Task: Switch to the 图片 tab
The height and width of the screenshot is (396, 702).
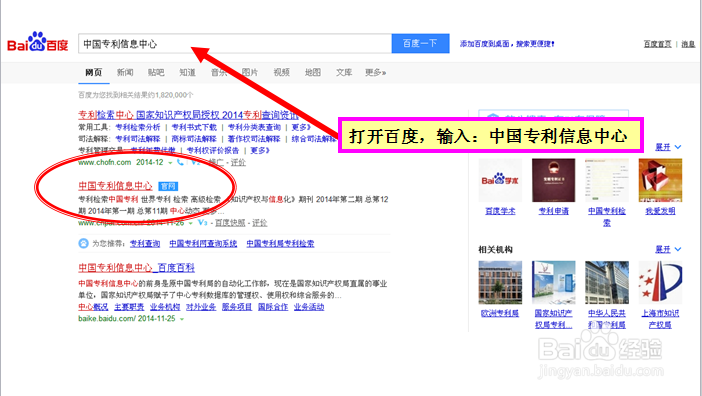Action: (x=250, y=72)
